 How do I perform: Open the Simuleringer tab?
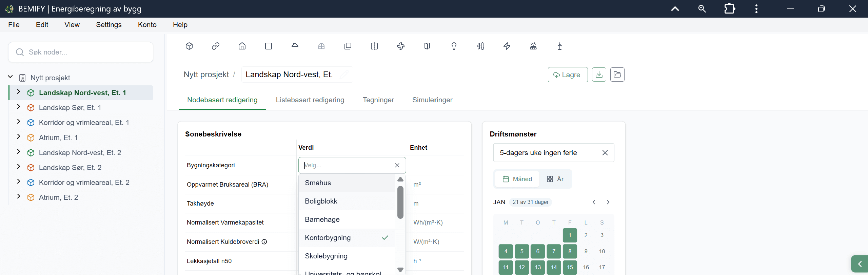pyautogui.click(x=432, y=100)
